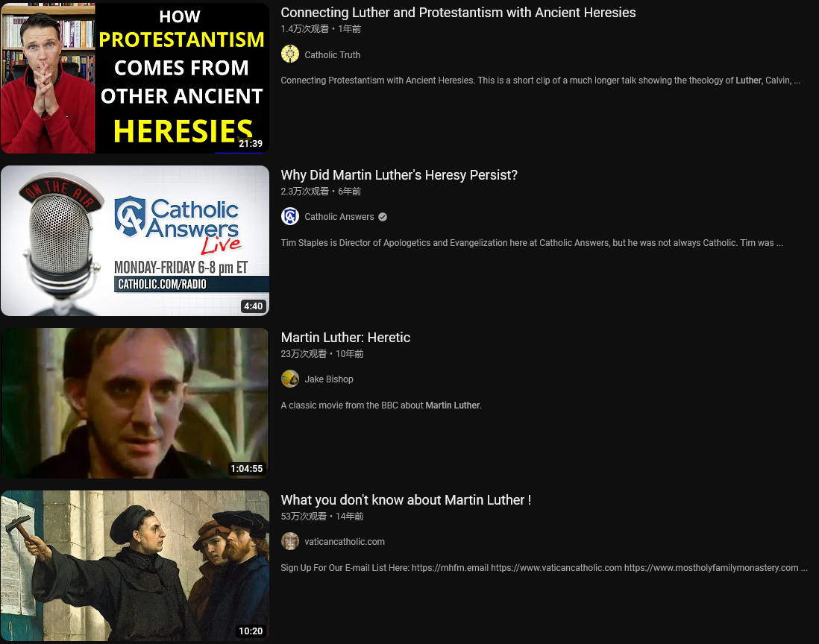Click the verified badge next to Catholic Answers
819x644 pixels.
click(383, 217)
